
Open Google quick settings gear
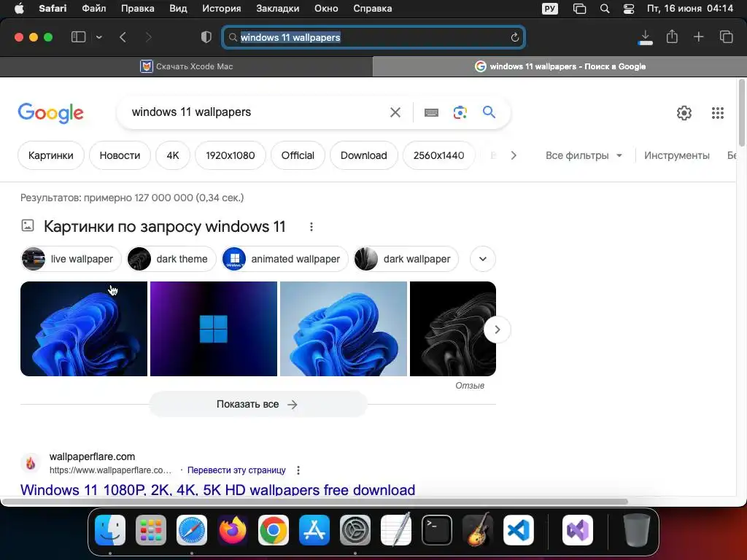(684, 113)
